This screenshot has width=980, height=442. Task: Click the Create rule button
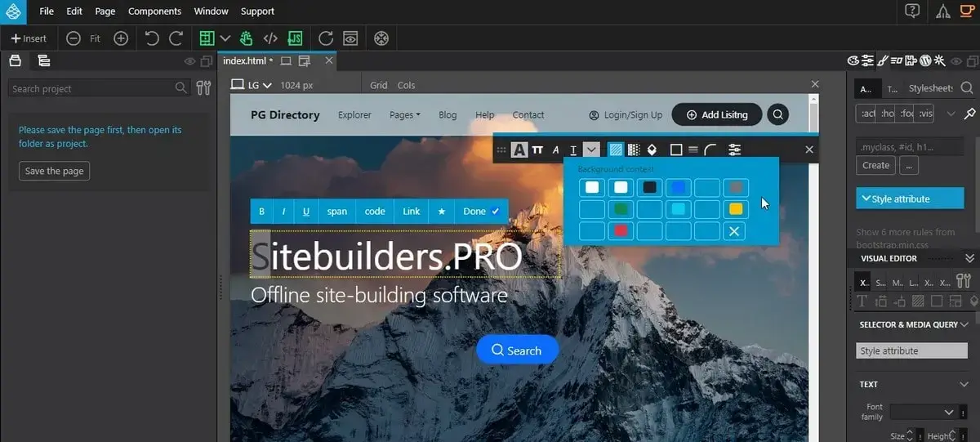point(875,165)
